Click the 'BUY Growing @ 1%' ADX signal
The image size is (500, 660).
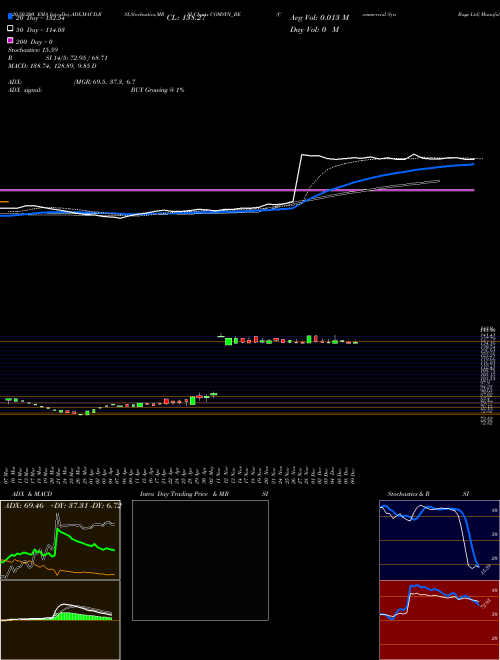pos(157,90)
